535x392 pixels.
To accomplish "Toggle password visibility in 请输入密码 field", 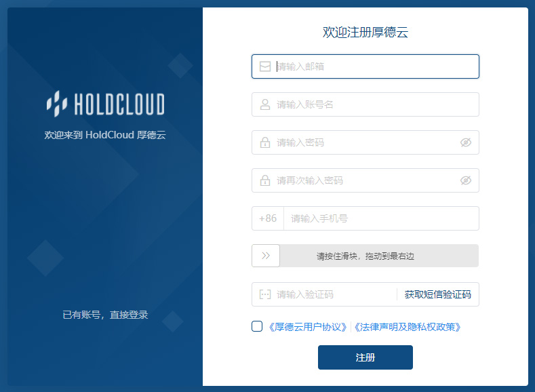I will [466, 142].
